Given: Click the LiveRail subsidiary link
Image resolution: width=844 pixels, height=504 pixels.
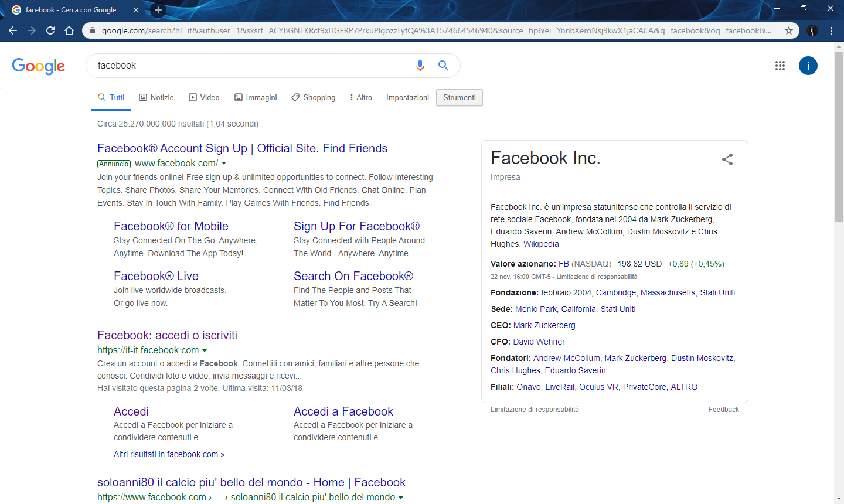Looking at the screenshot, I should click(x=560, y=387).
